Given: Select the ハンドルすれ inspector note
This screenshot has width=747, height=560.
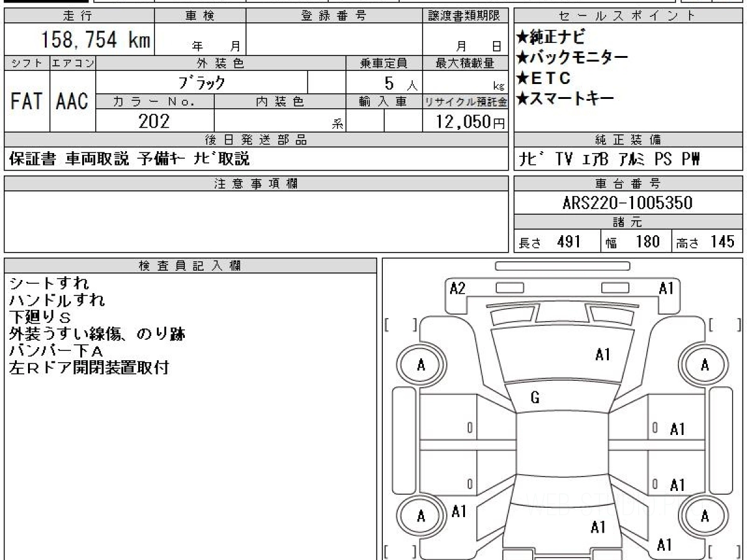Looking at the screenshot, I should tap(57, 300).
